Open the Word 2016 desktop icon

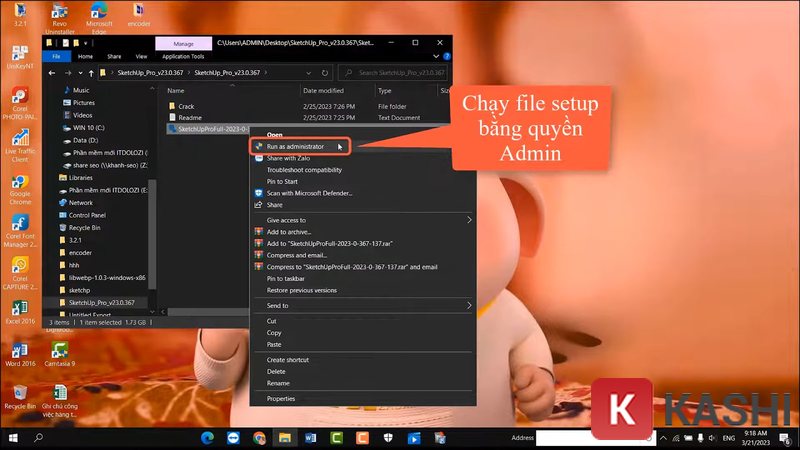tap(20, 355)
